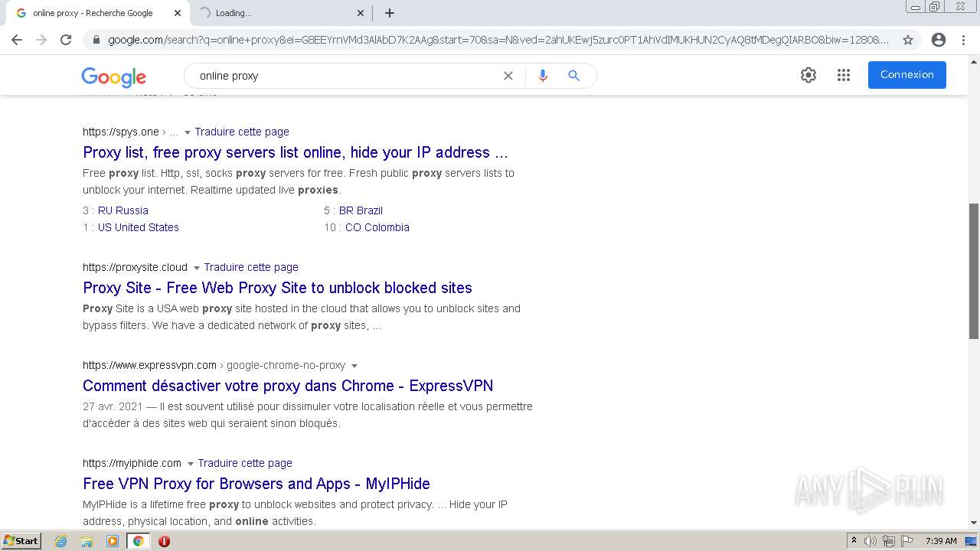The image size is (980, 551).
Task: Click the https://proxysite.cloud URL text
Action: pos(135,267)
